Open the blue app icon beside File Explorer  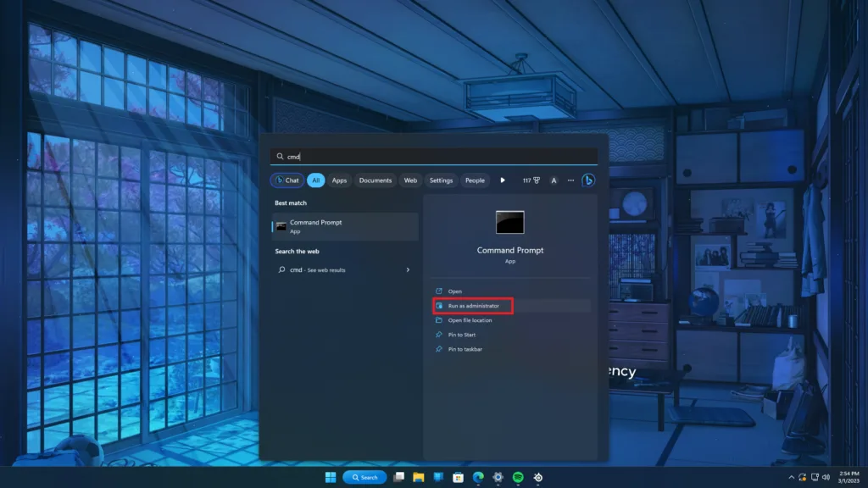(x=438, y=477)
